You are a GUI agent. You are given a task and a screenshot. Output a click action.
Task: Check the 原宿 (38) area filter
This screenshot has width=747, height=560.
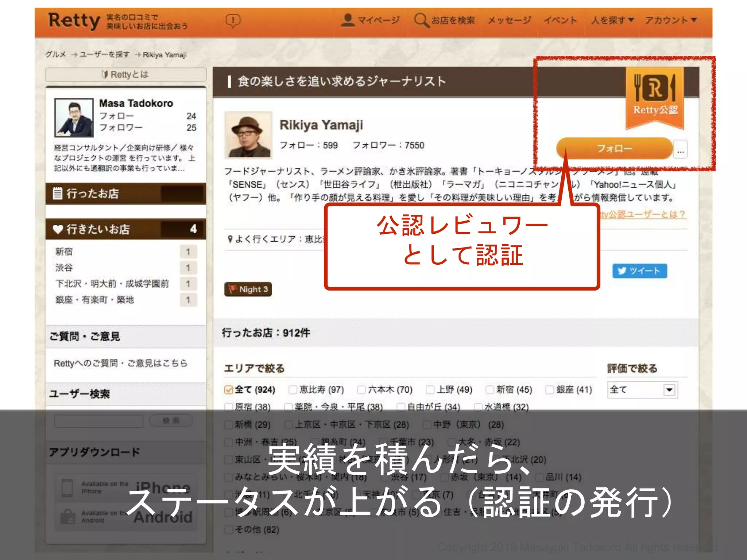pyautogui.click(x=229, y=407)
